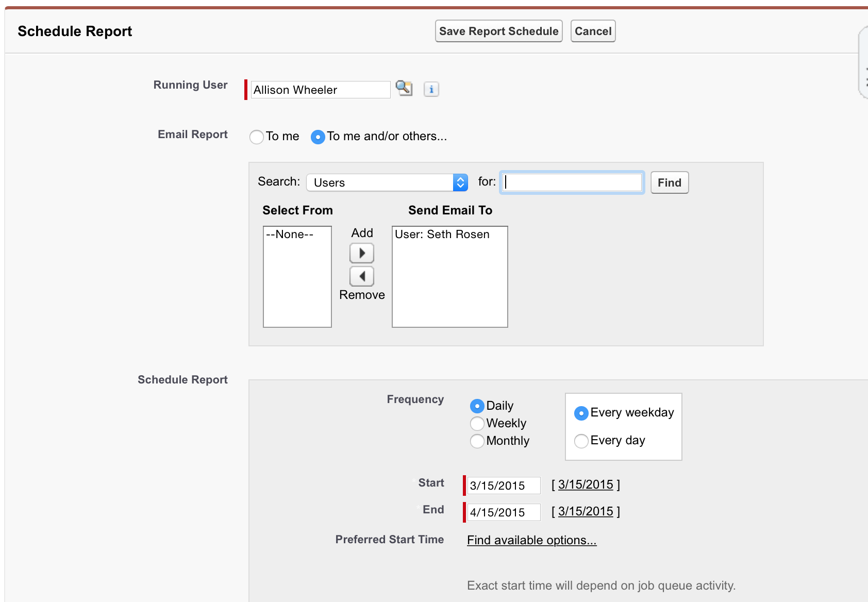Image resolution: width=868 pixels, height=602 pixels.
Task: Select the "Every weekday" radio option
Action: point(581,413)
